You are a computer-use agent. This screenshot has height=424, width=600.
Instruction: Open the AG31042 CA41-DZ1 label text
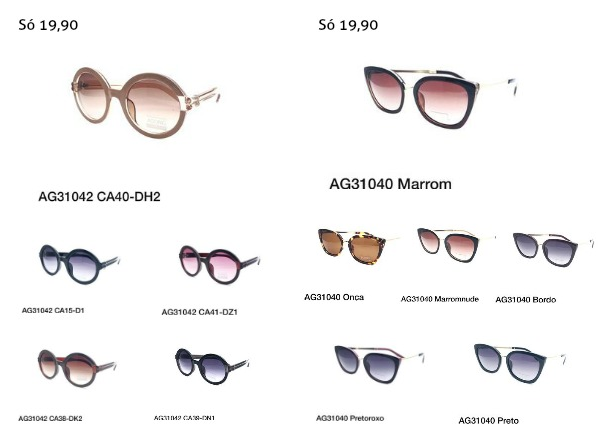(199, 312)
